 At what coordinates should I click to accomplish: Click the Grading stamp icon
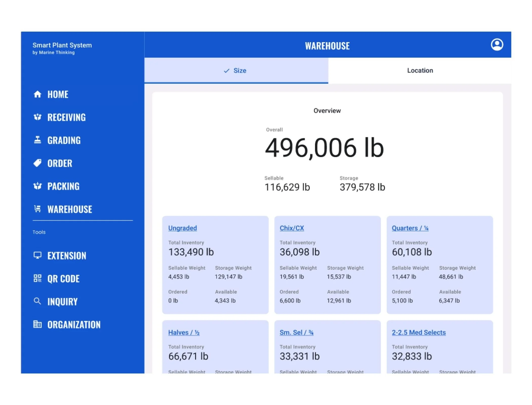(x=37, y=140)
